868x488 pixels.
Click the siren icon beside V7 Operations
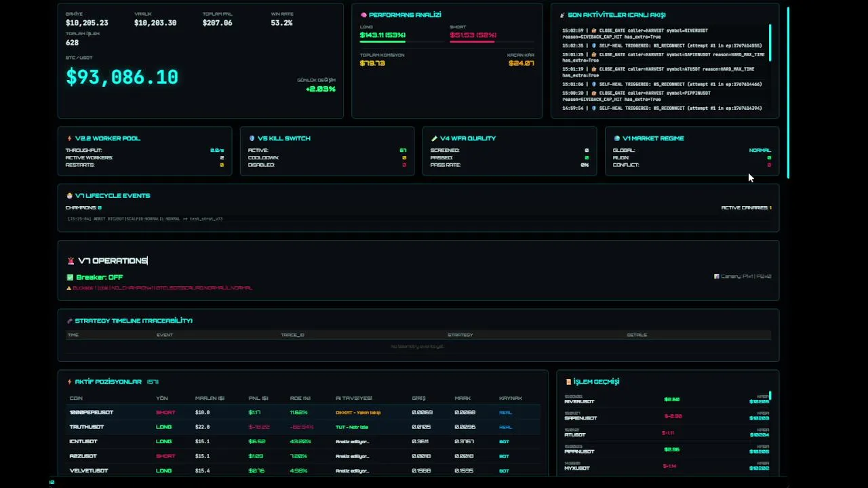(x=71, y=261)
